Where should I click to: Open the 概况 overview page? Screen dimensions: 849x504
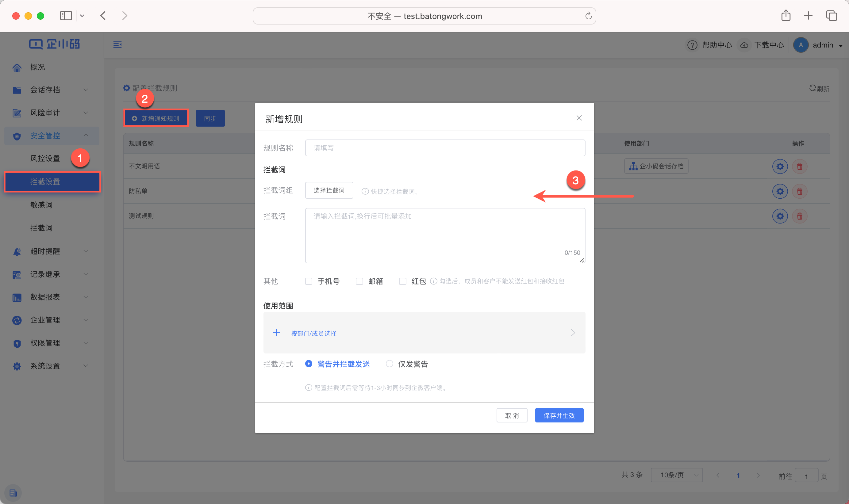[x=37, y=67]
